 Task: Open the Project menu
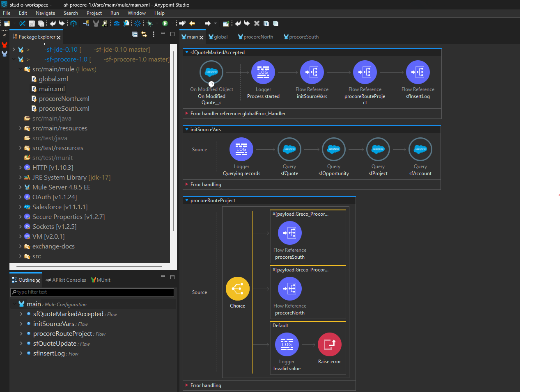click(x=94, y=13)
